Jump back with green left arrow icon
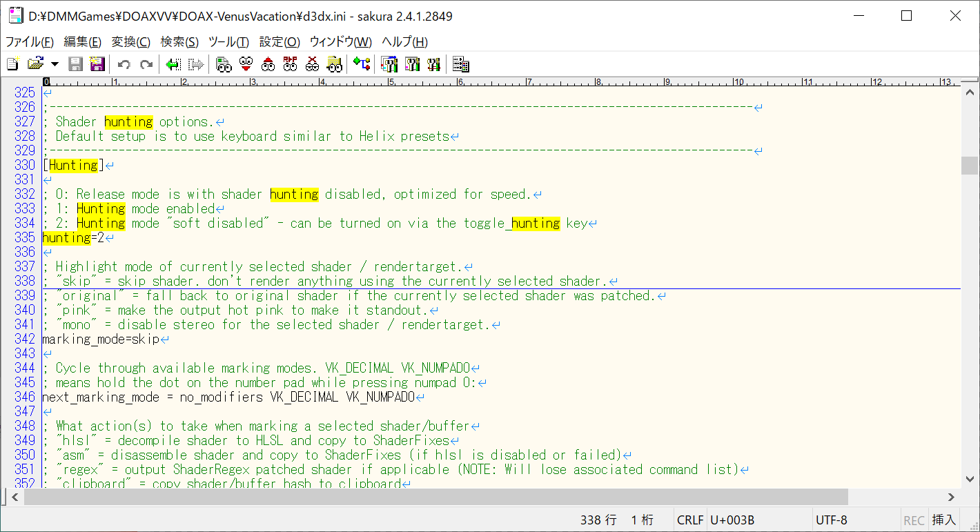 point(173,64)
